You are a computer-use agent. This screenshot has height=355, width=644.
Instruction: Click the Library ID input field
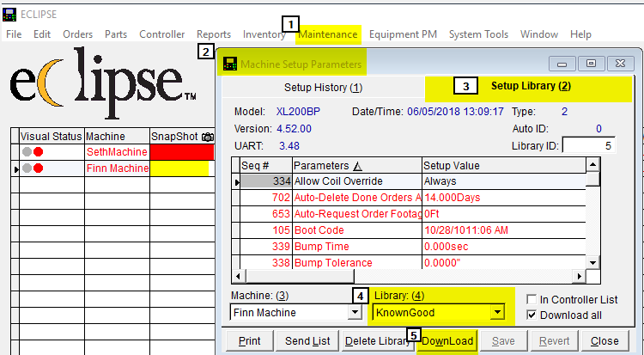point(589,145)
